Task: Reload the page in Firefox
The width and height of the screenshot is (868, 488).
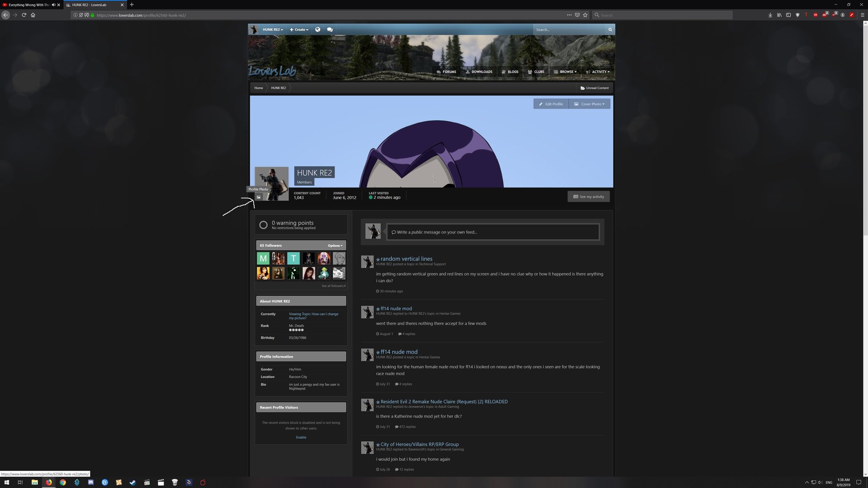Action: pos(24,15)
